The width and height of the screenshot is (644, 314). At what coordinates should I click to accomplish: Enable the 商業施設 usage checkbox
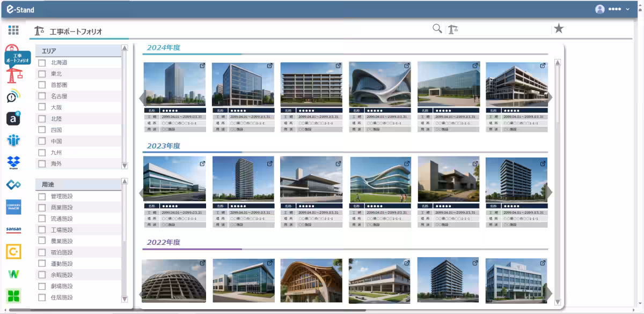point(42,207)
